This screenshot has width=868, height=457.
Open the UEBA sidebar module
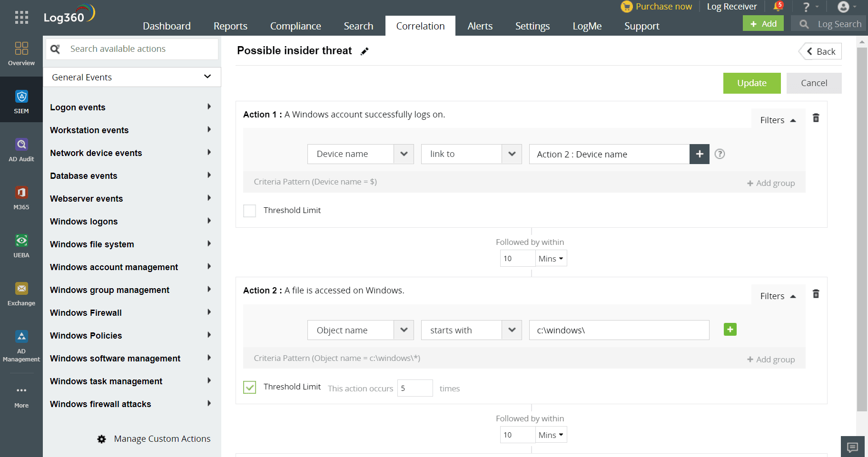tap(21, 246)
